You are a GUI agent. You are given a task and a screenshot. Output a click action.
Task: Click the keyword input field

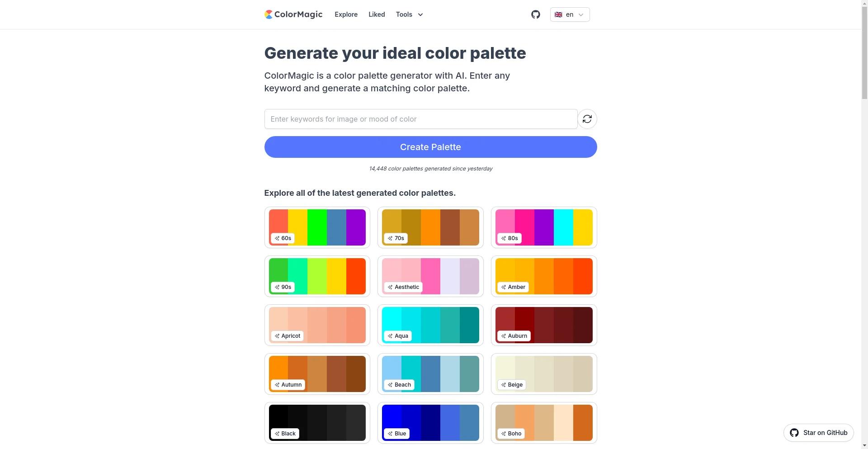coord(420,119)
